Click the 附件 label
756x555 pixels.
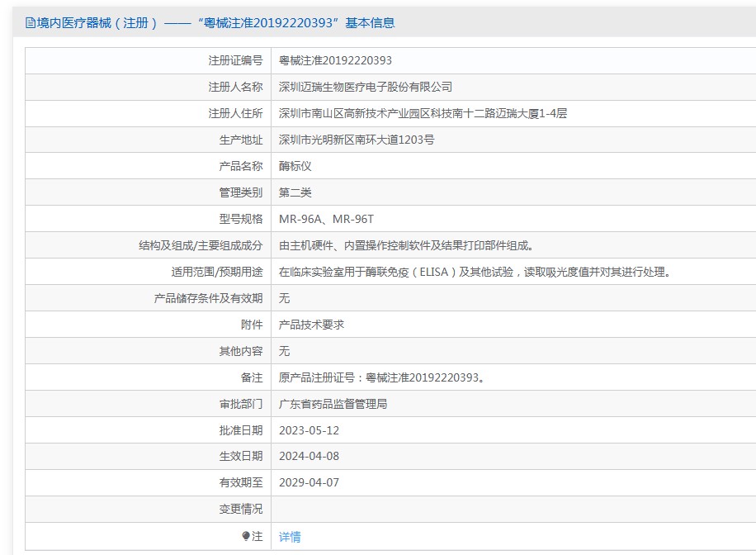[x=252, y=325]
